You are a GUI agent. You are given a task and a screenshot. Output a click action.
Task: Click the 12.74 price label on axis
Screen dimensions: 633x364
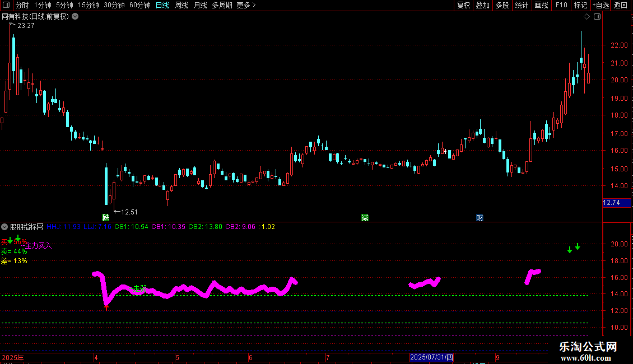616,203
